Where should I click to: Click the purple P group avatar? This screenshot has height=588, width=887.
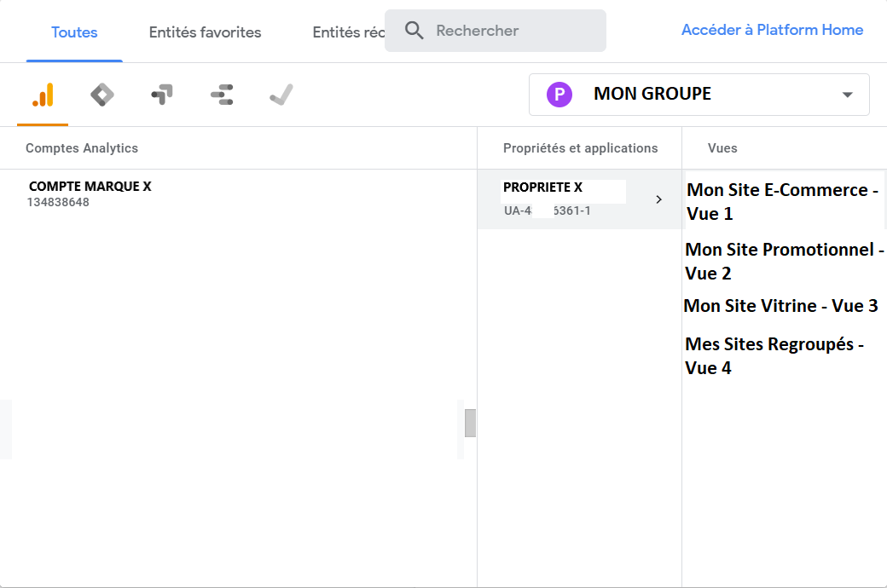[x=559, y=95]
